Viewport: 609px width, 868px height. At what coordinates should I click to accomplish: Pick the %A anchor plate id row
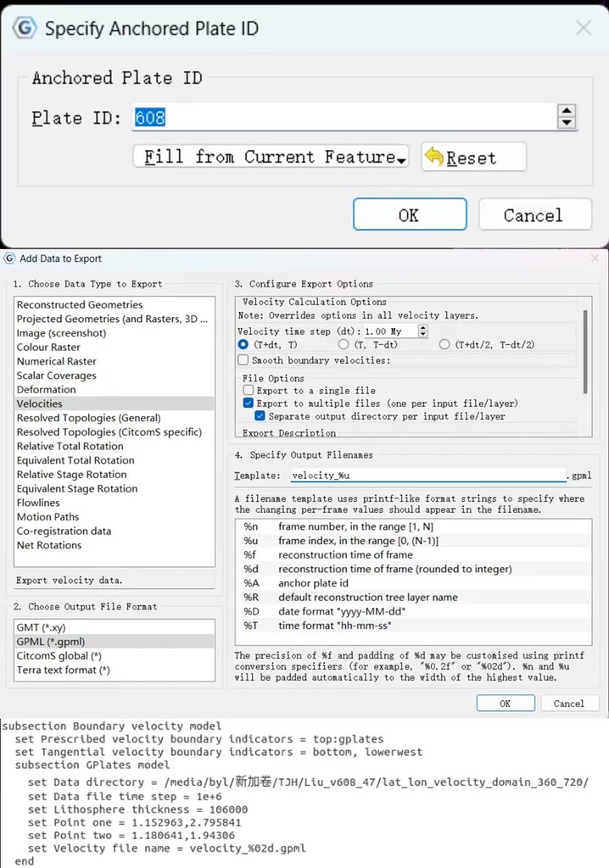[x=413, y=583]
